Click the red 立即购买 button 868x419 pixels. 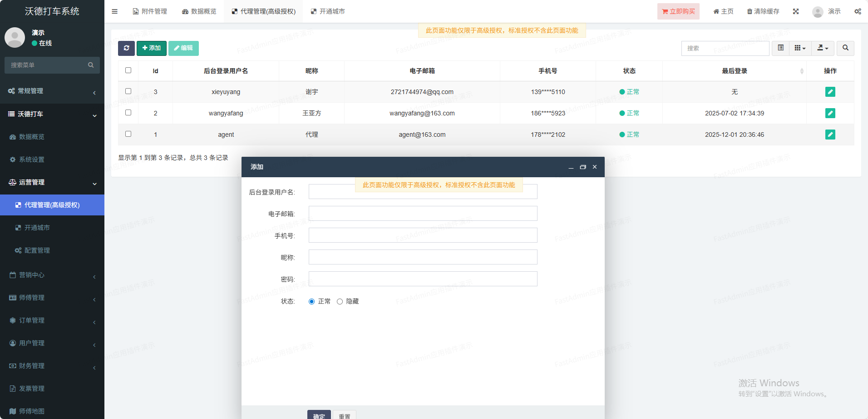[678, 11]
